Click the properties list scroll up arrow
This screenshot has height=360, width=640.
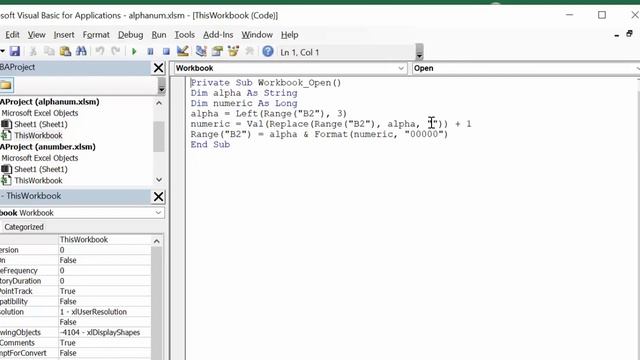[x=157, y=241]
